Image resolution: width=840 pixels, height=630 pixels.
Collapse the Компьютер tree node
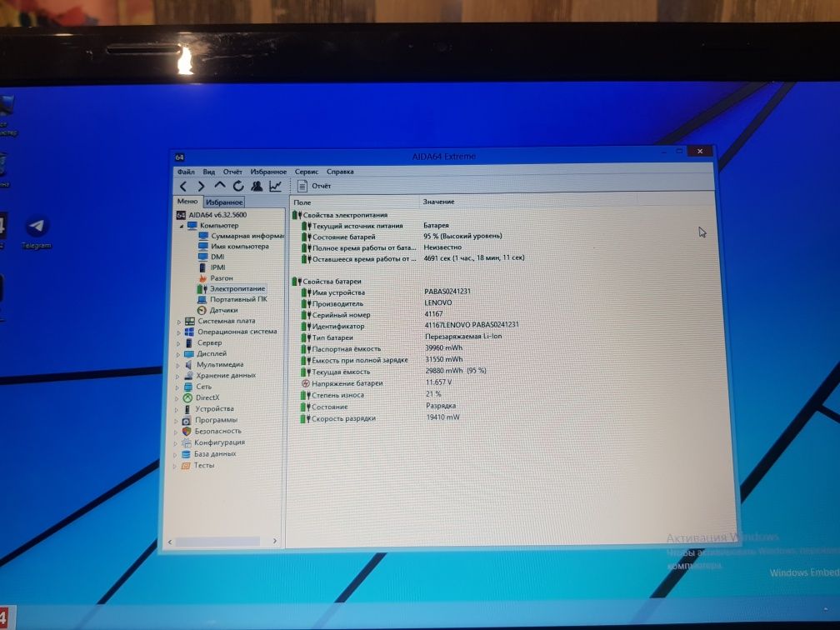(182, 226)
